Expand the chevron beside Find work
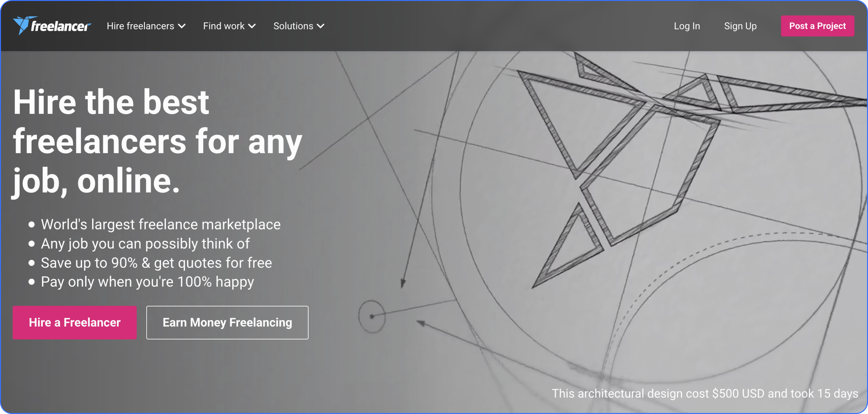The height and width of the screenshot is (414, 868). pyautogui.click(x=252, y=26)
